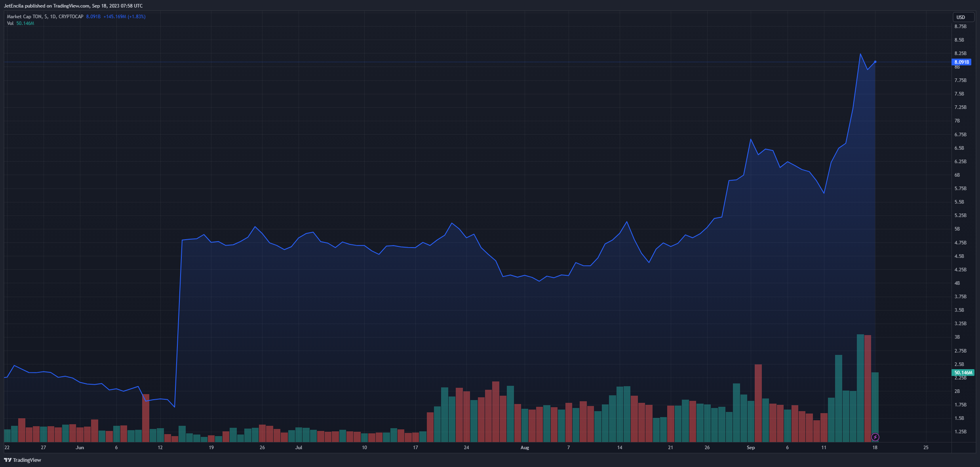The height and width of the screenshot is (467, 980).
Task: Click the 6.25B price axis label
Action: [x=961, y=162]
